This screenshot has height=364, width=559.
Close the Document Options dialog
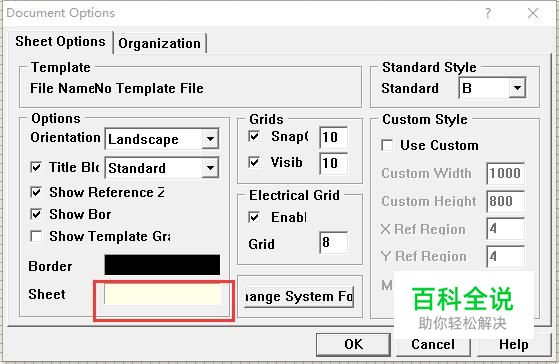click(533, 13)
